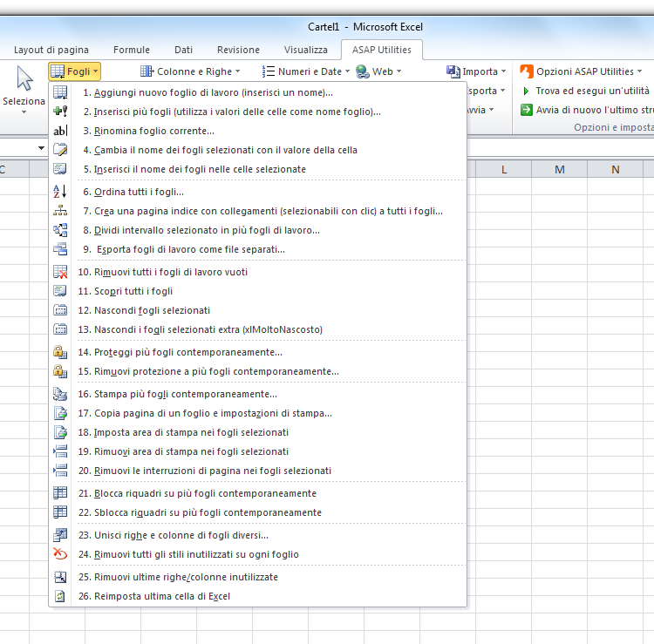This screenshot has width=654, height=644.
Task: Choose Nascondi i fogli selezionati extra
Action: (x=258, y=329)
